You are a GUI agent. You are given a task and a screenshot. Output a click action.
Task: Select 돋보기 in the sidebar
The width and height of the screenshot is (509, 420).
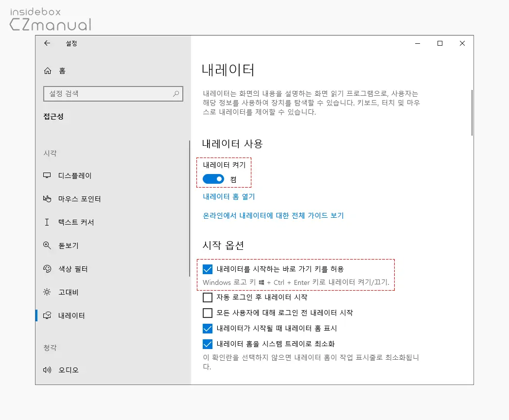click(x=113, y=245)
